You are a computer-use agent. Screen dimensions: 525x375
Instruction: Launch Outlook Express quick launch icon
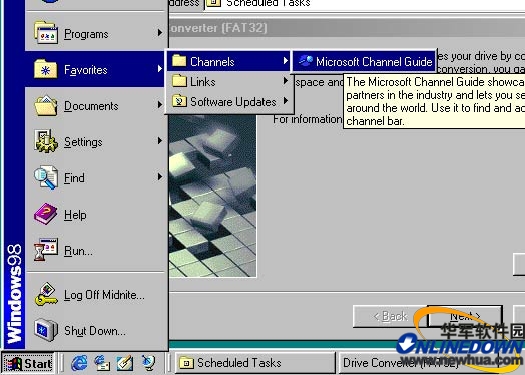(101, 363)
